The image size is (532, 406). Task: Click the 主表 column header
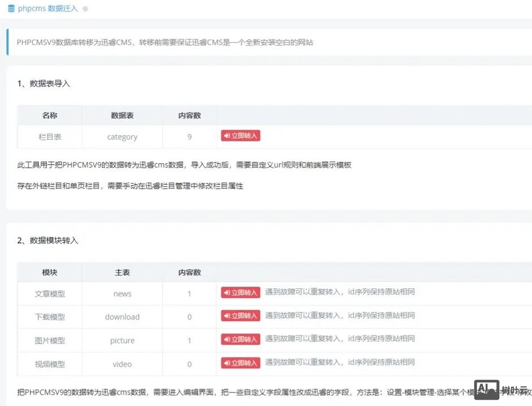[x=122, y=272]
